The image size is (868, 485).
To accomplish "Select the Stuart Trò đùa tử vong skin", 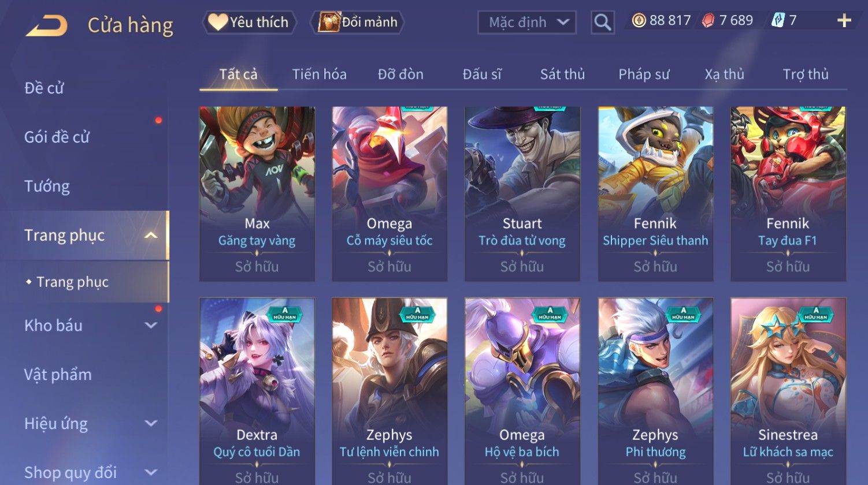I will point(522,194).
